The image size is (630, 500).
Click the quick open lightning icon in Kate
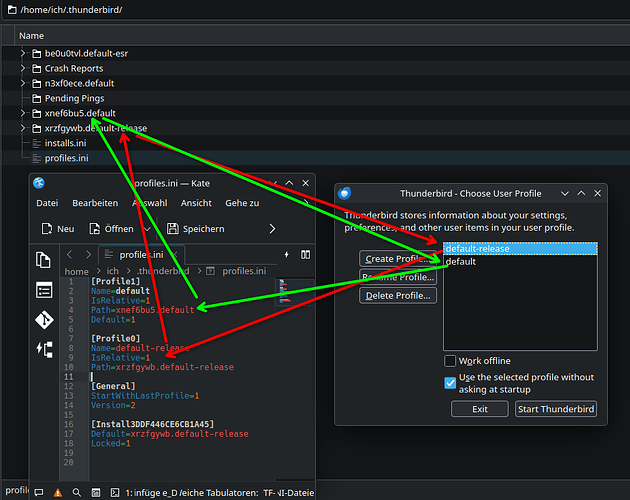(x=286, y=254)
